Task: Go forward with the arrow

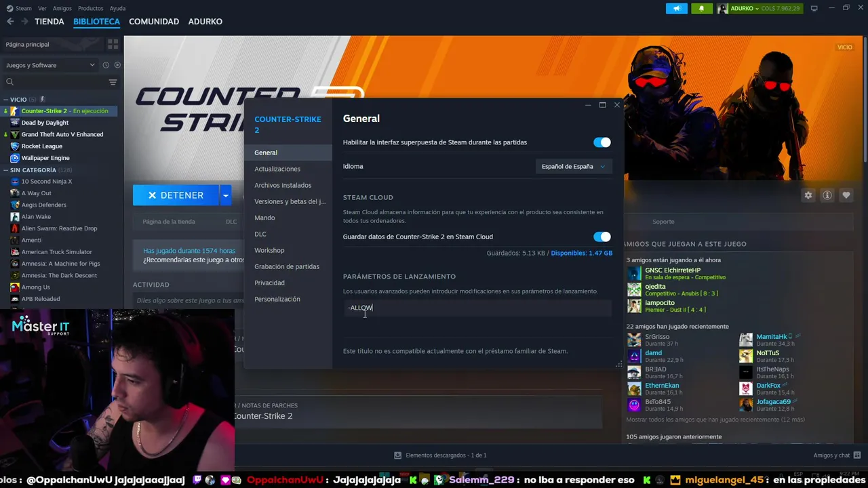Action: click(x=24, y=22)
